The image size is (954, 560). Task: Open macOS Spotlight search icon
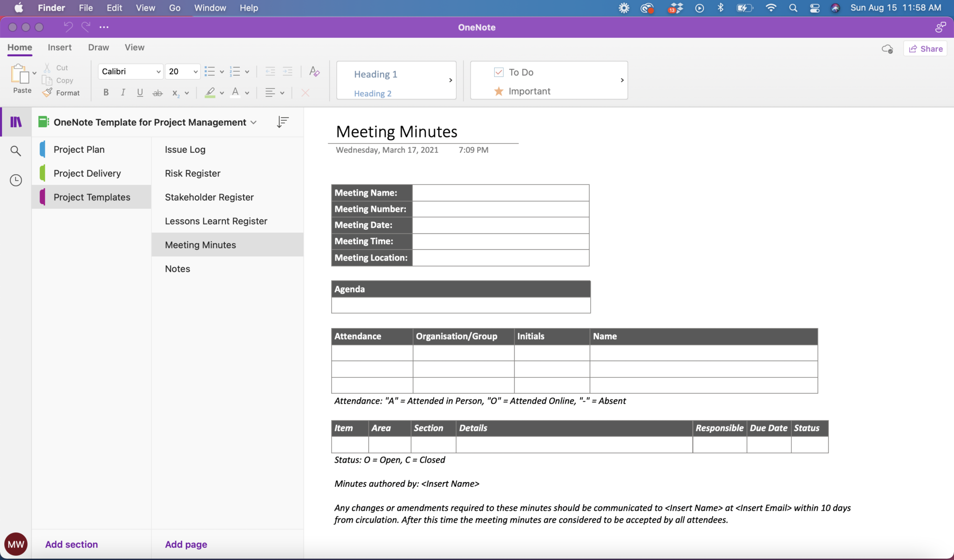point(793,8)
